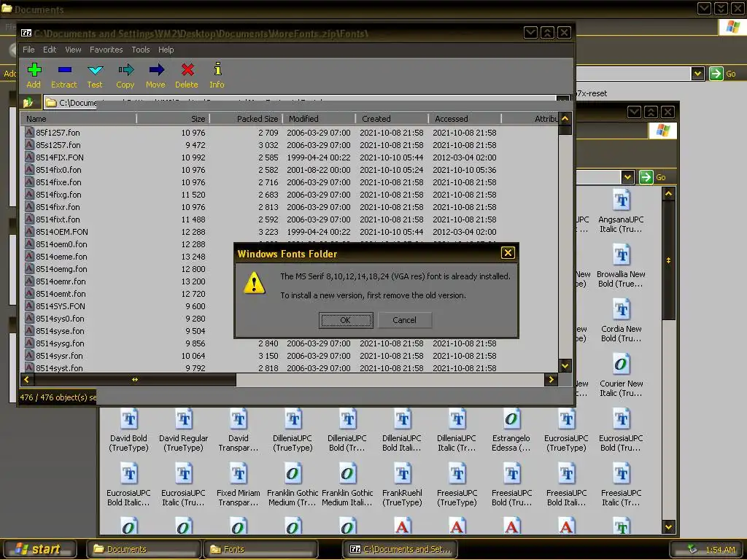Select the David Regular (TrueType) font icon

pos(183,419)
